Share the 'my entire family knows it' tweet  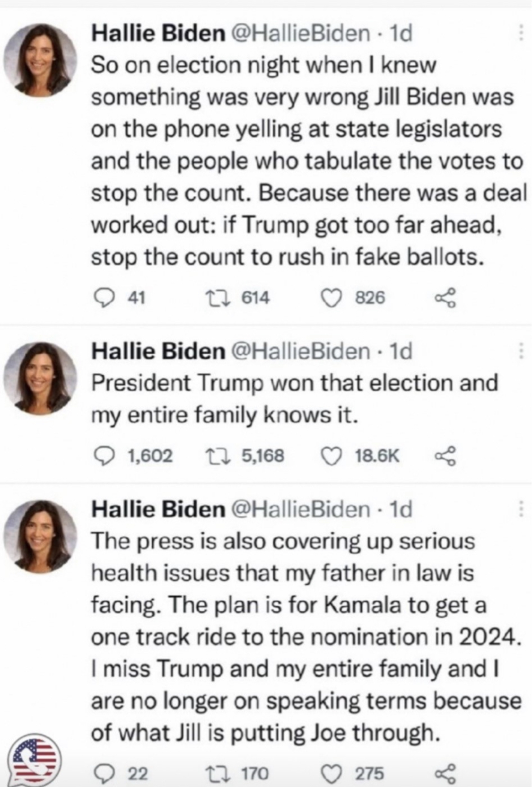(x=445, y=456)
